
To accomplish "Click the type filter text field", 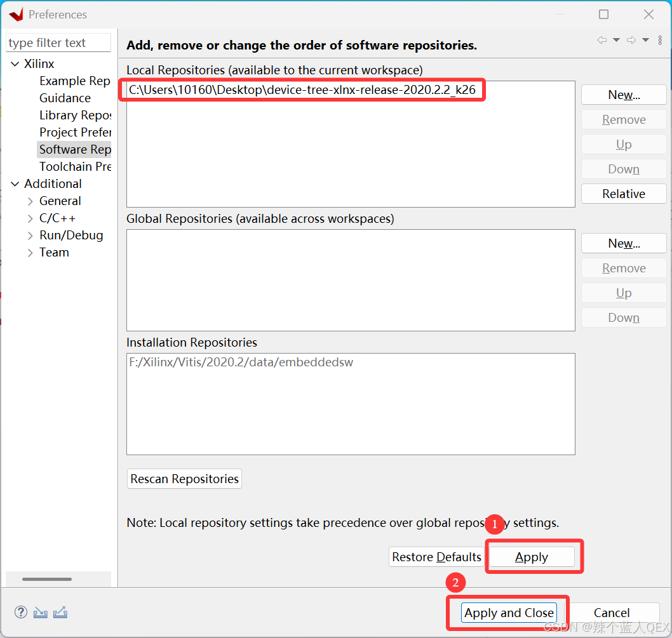I will click(x=58, y=43).
